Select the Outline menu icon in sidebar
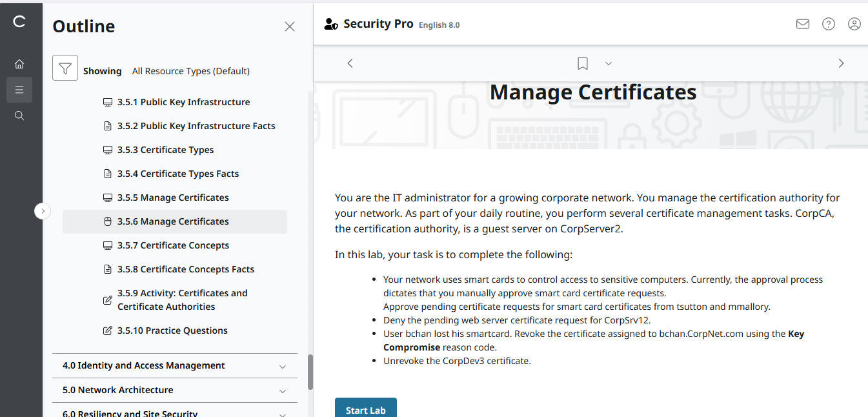Viewport: 868px width, 417px height. click(19, 89)
